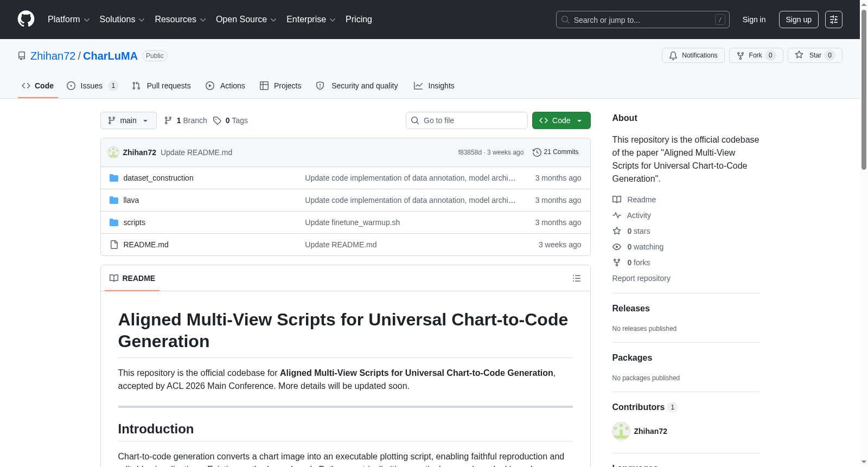Click the 3 weeks ago latest commit timestamp

pos(506,152)
